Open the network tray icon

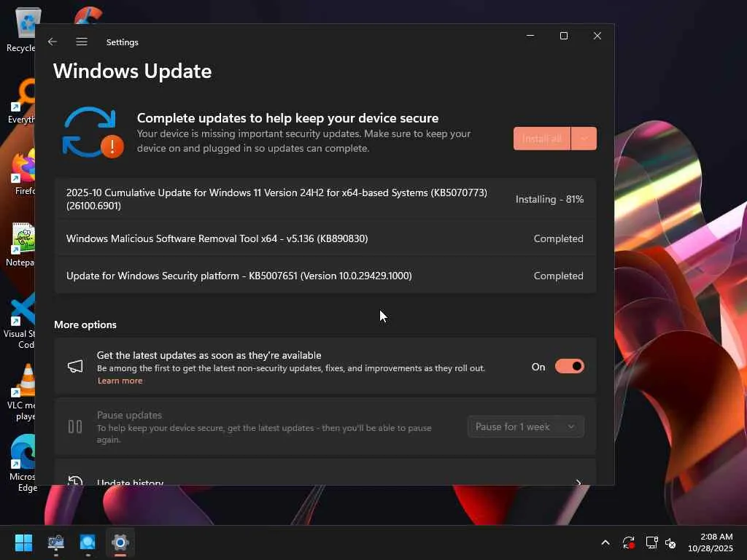(x=651, y=542)
